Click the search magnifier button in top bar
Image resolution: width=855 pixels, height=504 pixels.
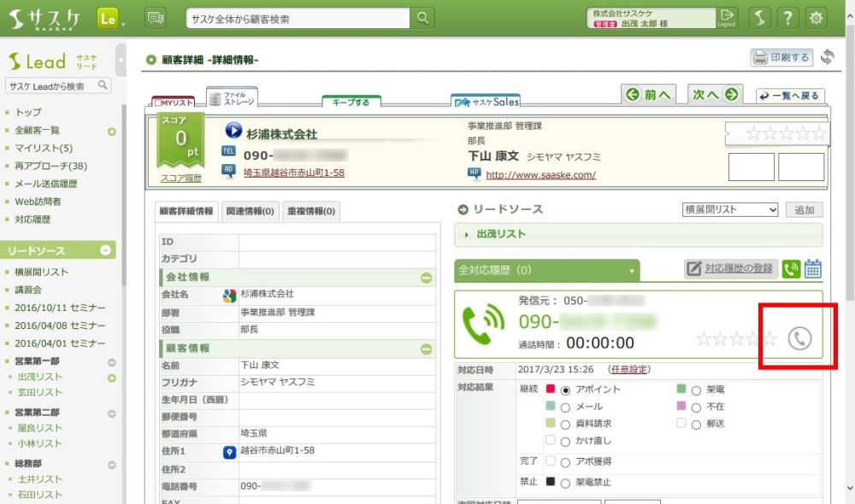point(423,18)
